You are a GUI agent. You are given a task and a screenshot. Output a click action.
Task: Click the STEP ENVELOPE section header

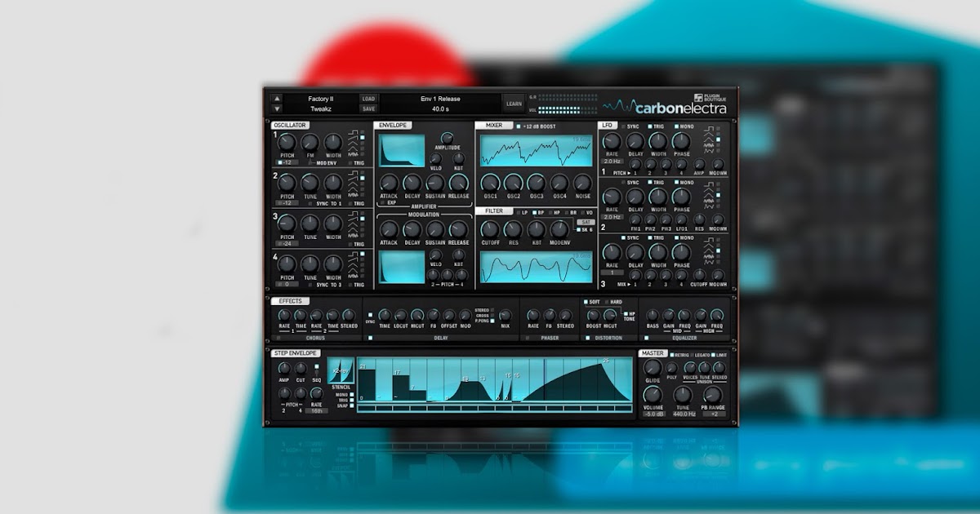click(296, 353)
